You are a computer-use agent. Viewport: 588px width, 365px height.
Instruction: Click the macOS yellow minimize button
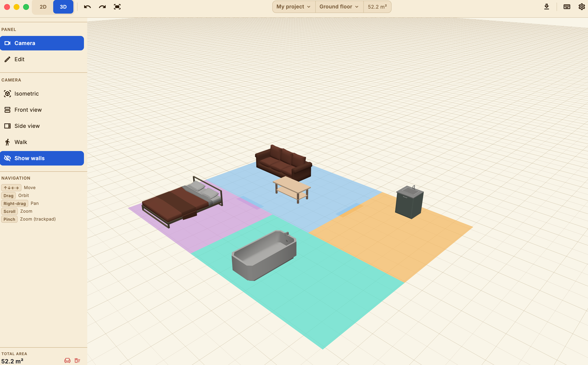pyautogui.click(x=17, y=7)
